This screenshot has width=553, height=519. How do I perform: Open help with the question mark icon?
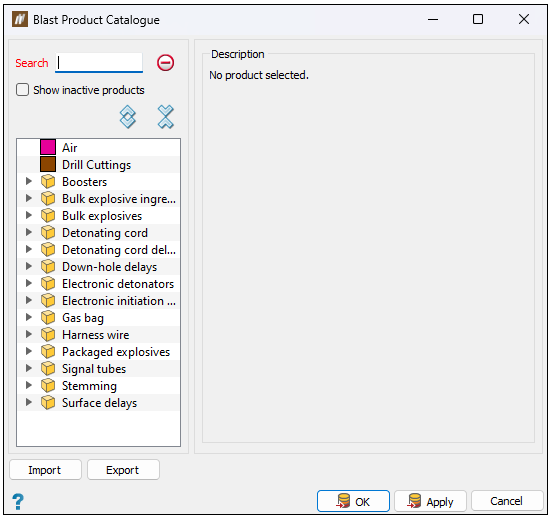click(x=18, y=501)
